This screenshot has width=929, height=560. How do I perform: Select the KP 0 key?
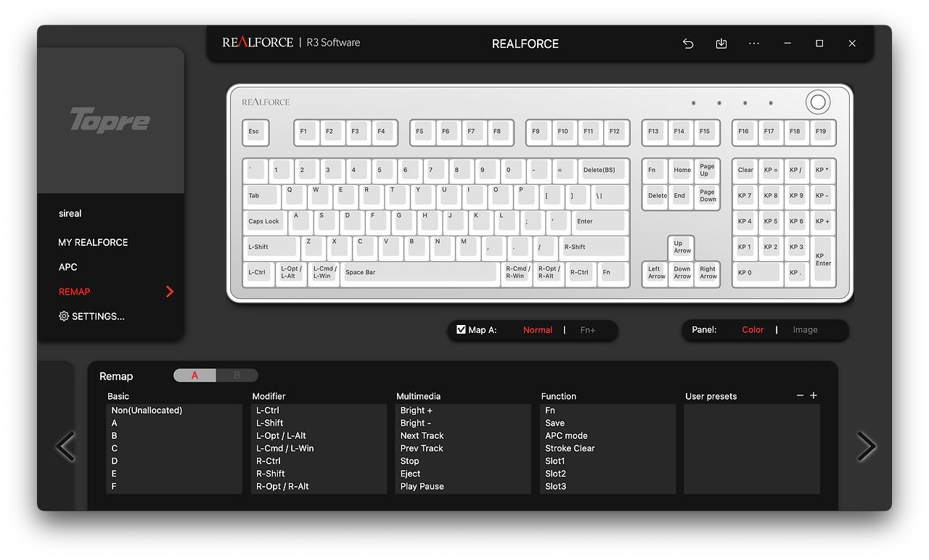click(758, 273)
